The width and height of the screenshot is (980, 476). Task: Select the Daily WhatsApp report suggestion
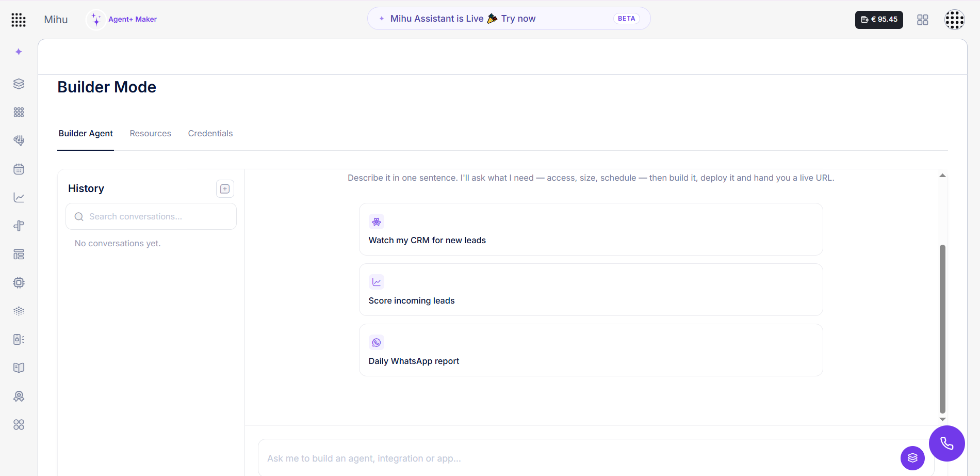591,350
